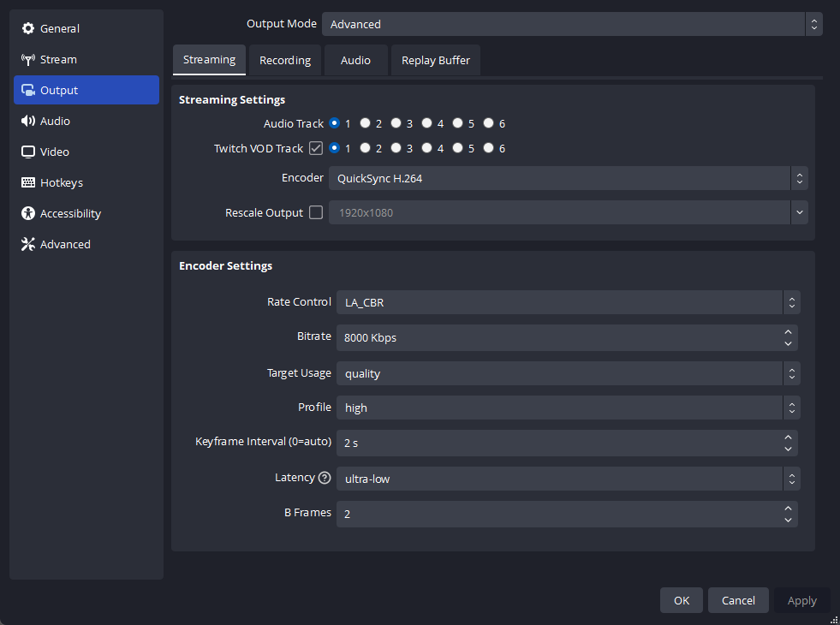Open the Target Usage quality dropdown
This screenshot has height=625, width=840.
click(568, 373)
